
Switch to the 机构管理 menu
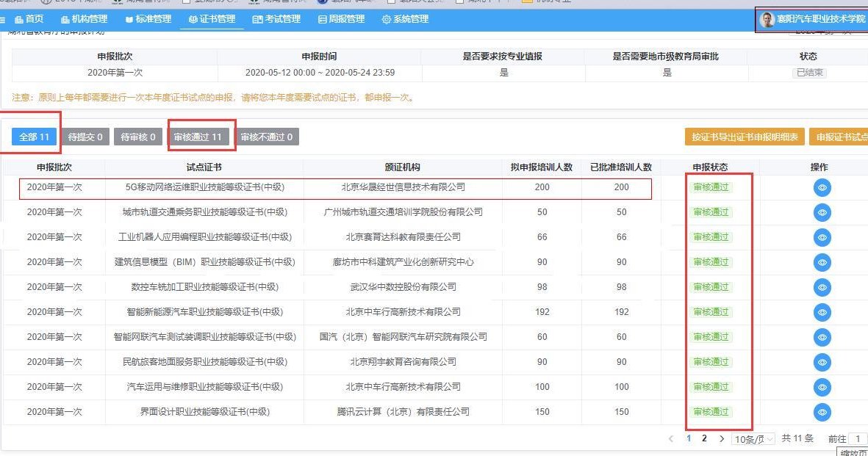(x=84, y=19)
